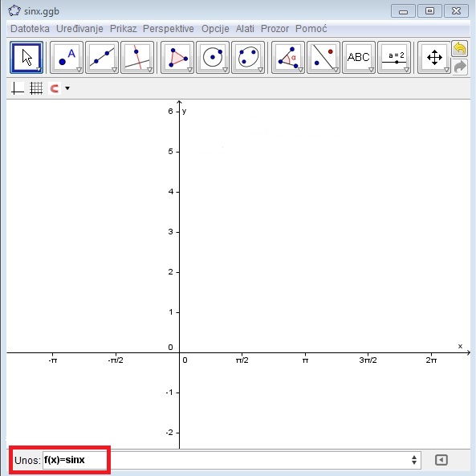Viewport: 476px width, 476px height.
Task: Select the Slider a=2 tool
Action: click(394, 57)
